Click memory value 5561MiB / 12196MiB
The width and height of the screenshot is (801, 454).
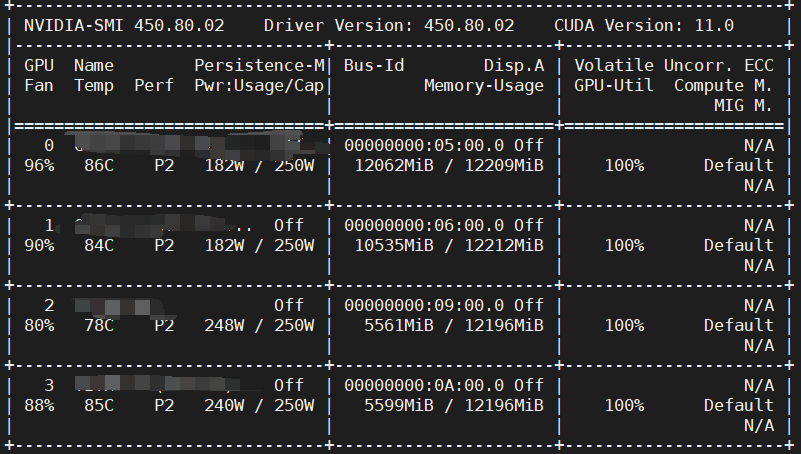[x=454, y=325]
